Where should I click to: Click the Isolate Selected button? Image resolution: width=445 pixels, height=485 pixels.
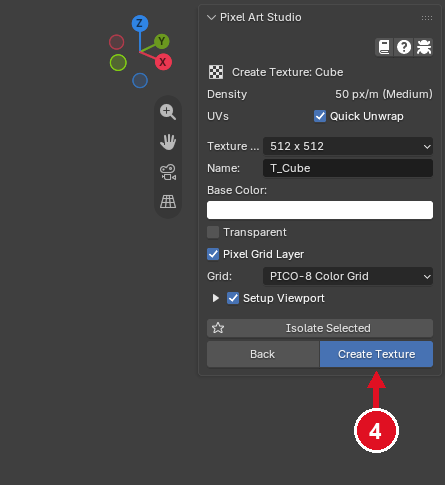[320, 328]
